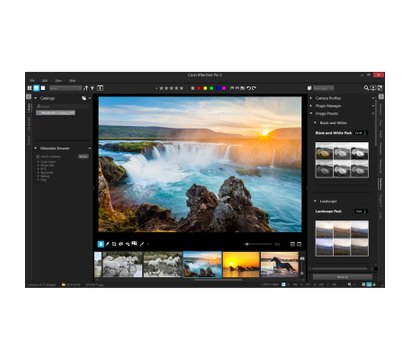This screenshot has width=410, height=360.
Task: Click the first layout icon right of zoom slider
Action: (292, 244)
